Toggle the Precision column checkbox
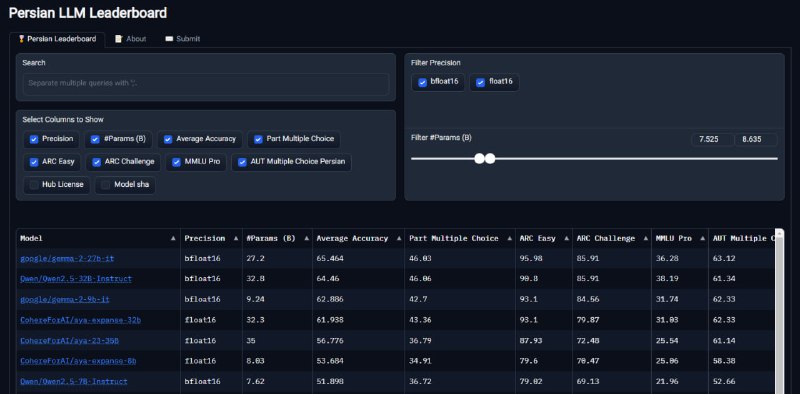 click(x=34, y=139)
